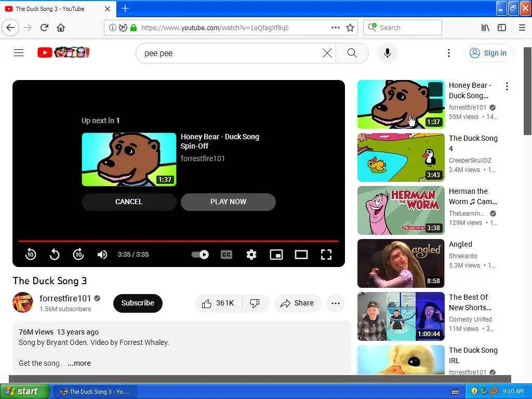Replay the video
The height and width of the screenshot is (399, 532).
(x=54, y=255)
